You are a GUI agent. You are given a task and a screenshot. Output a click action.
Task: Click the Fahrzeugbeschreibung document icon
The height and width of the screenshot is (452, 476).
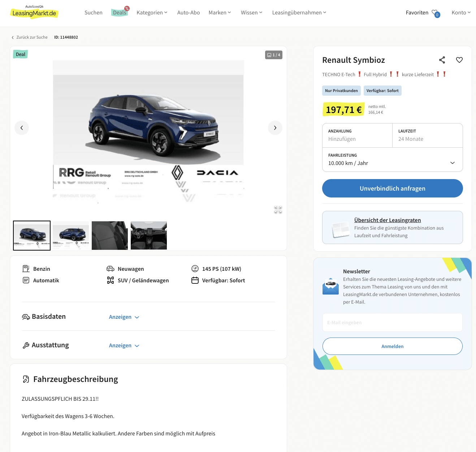tap(26, 379)
